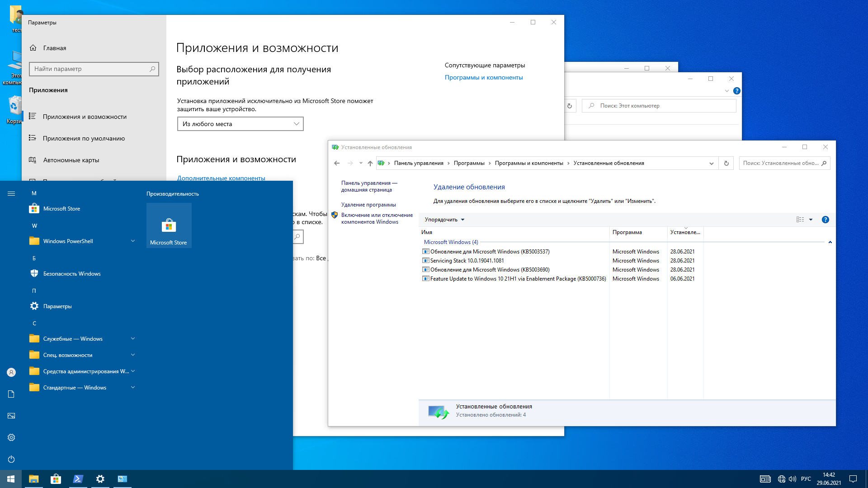
Task: Click the Программы и компоненты link
Action: [x=483, y=77]
